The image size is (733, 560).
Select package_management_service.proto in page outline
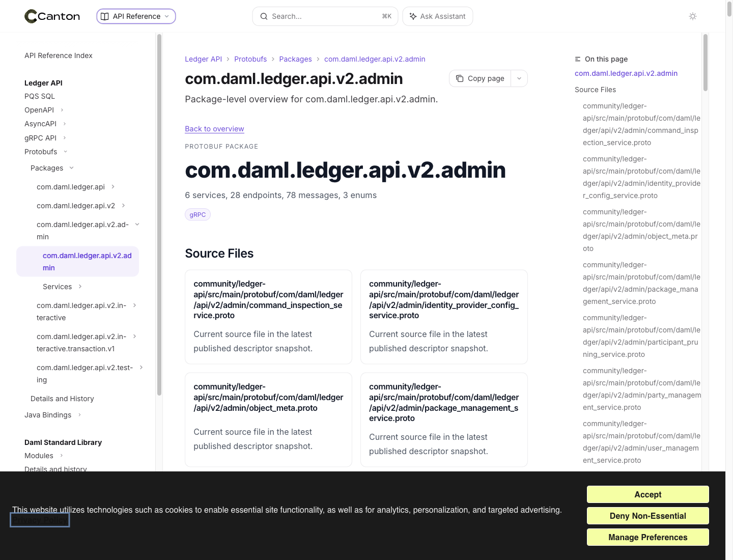pyautogui.click(x=641, y=283)
